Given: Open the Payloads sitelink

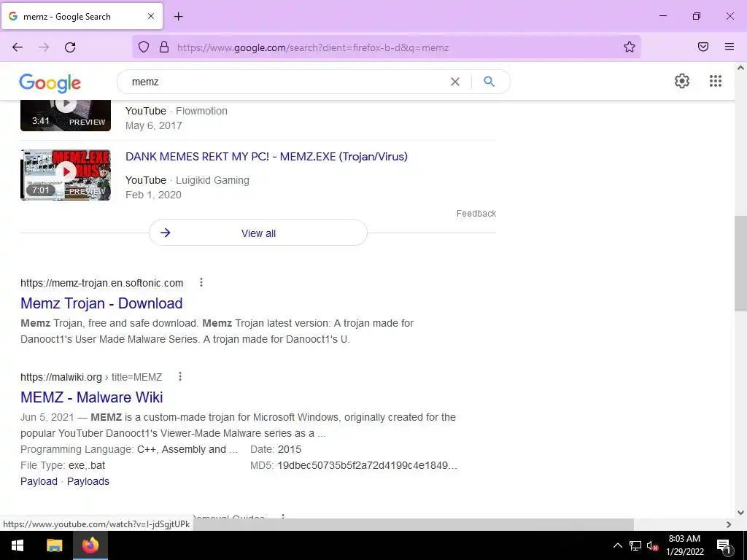Looking at the screenshot, I should tap(88, 481).
